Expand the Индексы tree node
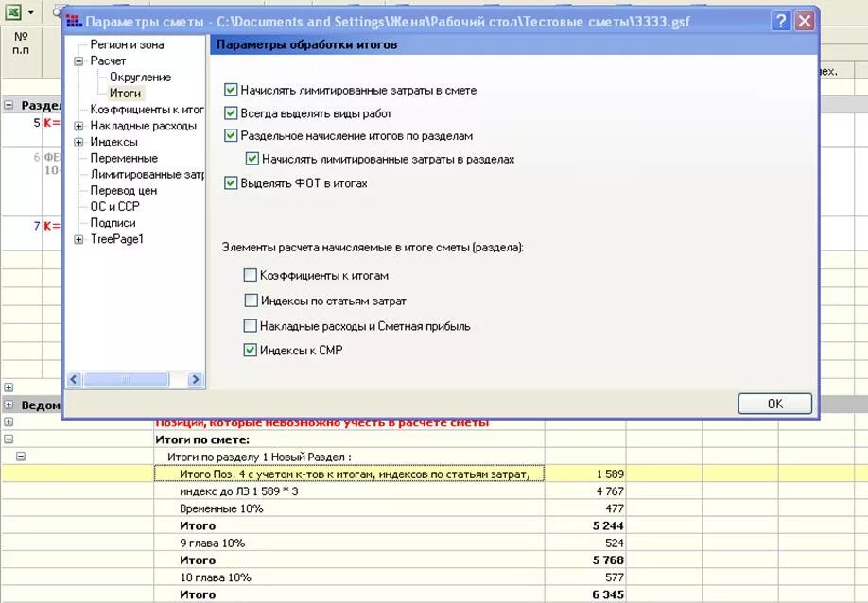This screenshot has width=868, height=603. pos(78,142)
